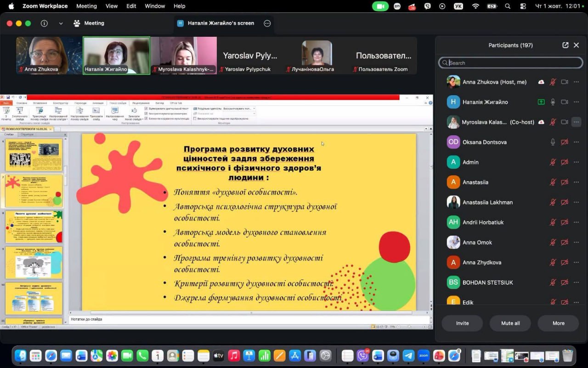Click camera icon in Myroslava Kalas row
This screenshot has width=588, height=368.
[x=565, y=122]
